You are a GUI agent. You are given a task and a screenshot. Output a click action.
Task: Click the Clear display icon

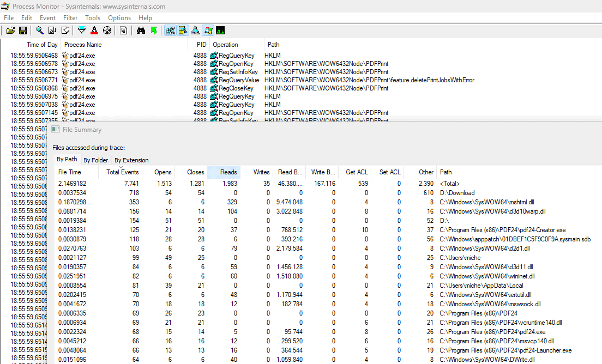click(65, 31)
